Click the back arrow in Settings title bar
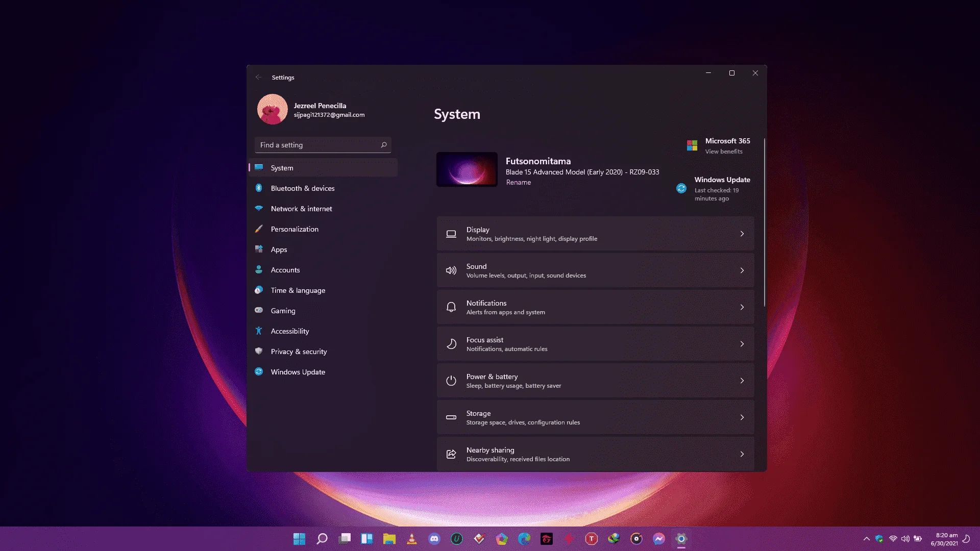Image resolution: width=980 pixels, height=551 pixels. click(x=259, y=78)
